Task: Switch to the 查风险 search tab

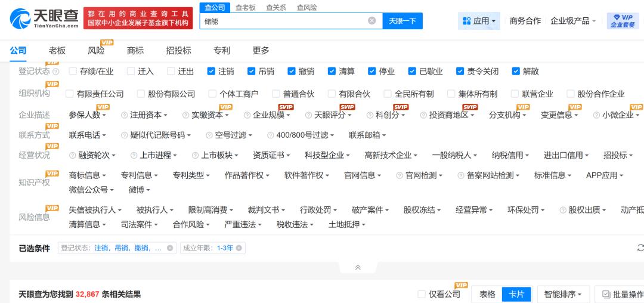Action: pos(307,7)
